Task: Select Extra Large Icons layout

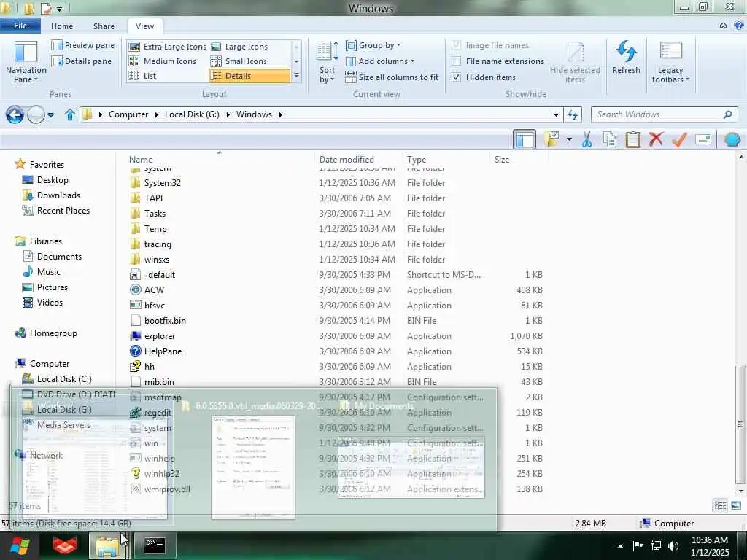Action: click(x=168, y=47)
